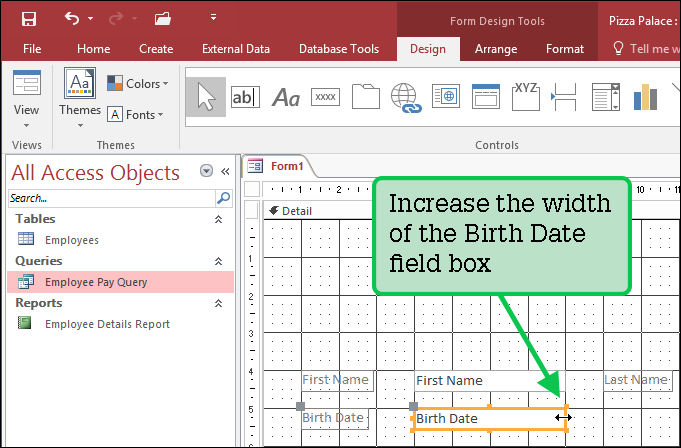This screenshot has height=448, width=681.
Task: Click the move handle of Birth Date label
Action: click(301, 406)
